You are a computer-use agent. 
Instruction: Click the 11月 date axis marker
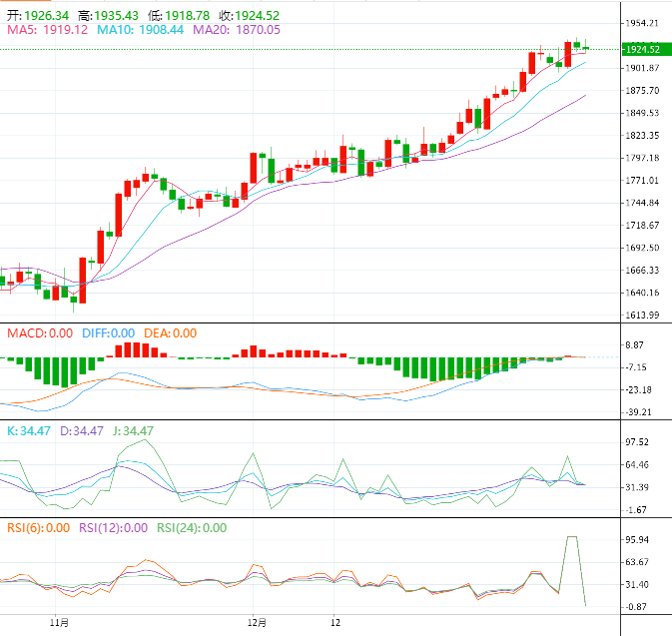coord(59,623)
